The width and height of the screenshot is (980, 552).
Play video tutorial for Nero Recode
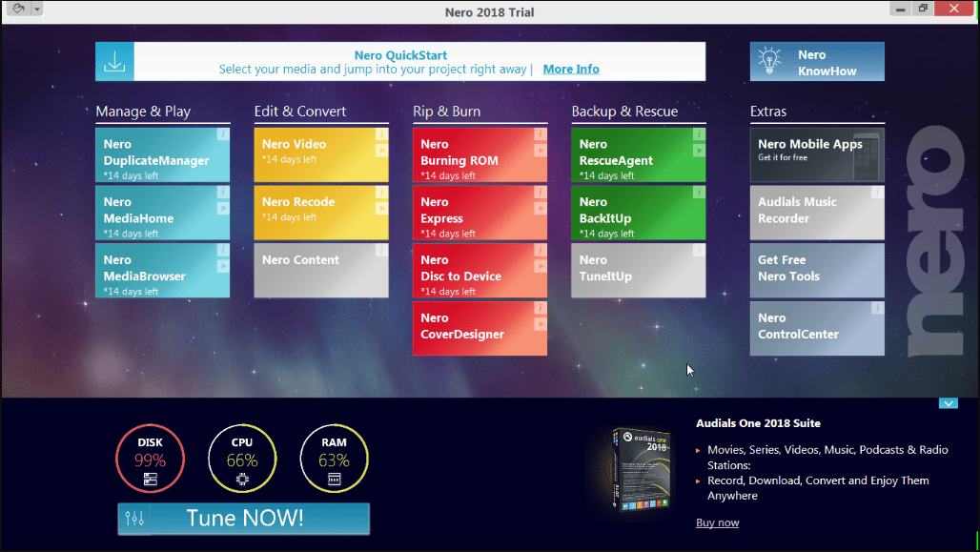point(382,208)
